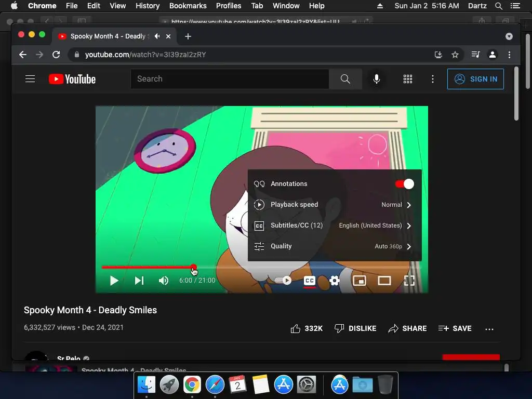Click the address bar URL
532x399 pixels.
coord(145,55)
